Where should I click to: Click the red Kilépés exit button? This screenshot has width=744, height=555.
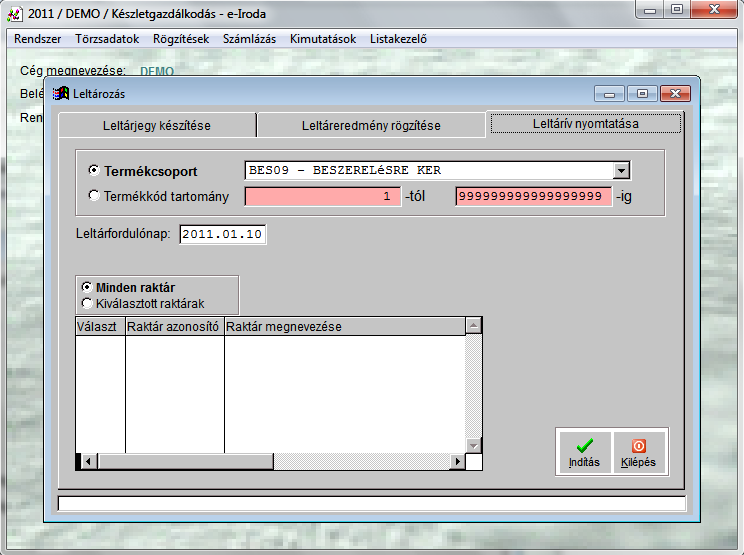click(638, 451)
